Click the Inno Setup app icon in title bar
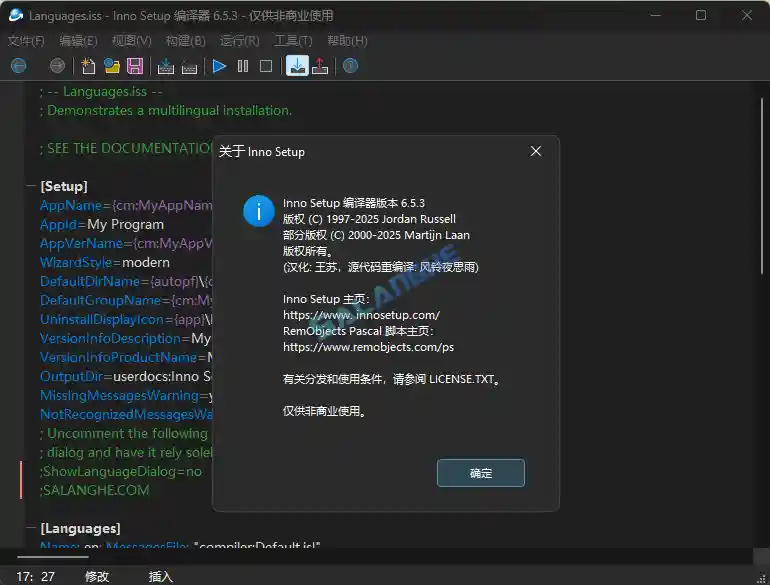 click(x=16, y=15)
